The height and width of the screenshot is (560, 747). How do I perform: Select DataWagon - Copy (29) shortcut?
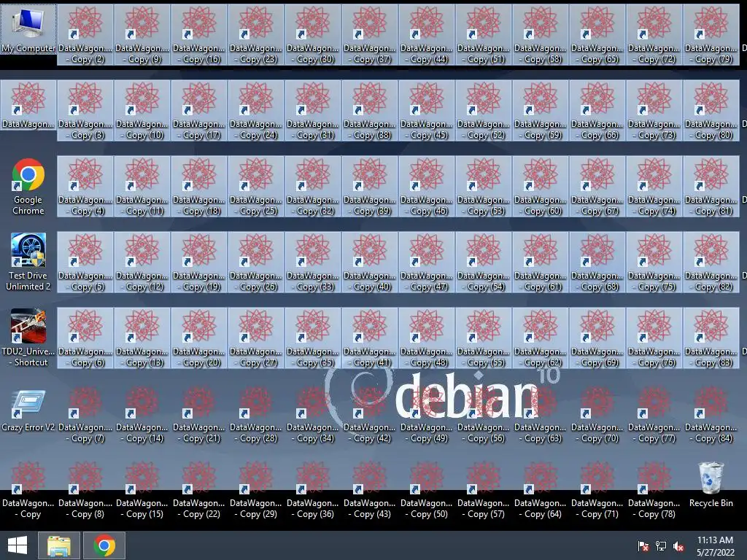point(256,489)
